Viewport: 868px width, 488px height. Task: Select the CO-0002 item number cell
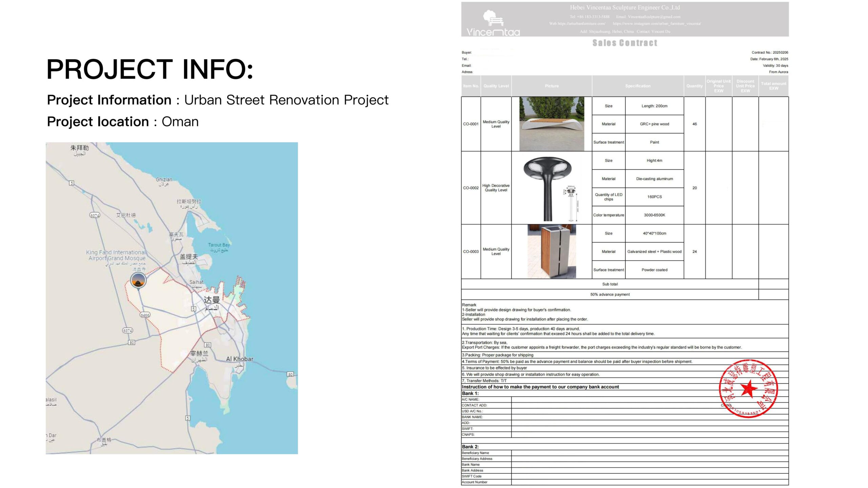471,188
